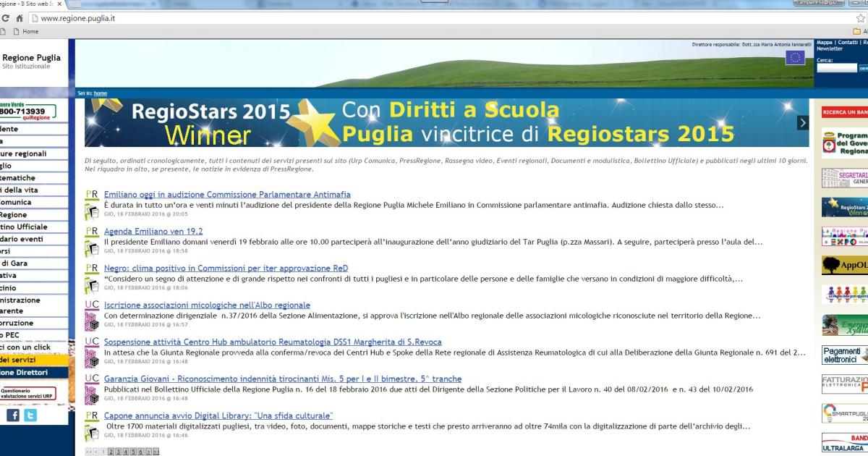Jump to last page in pagination
Image resolution: width=868 pixels, height=456 pixels.
point(156,452)
